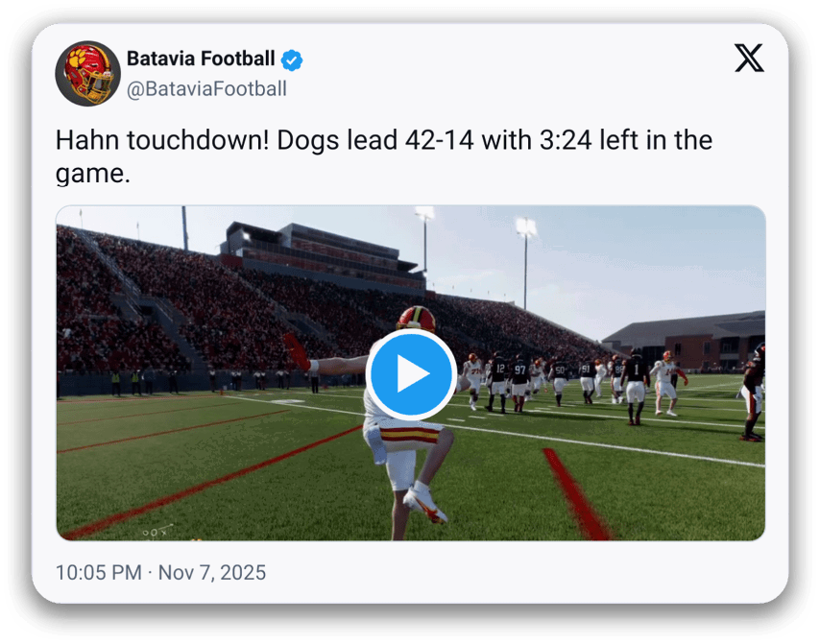The width and height of the screenshot is (820, 644).
Task: Click the brick building right of the field
Action: pyautogui.click(x=696, y=343)
